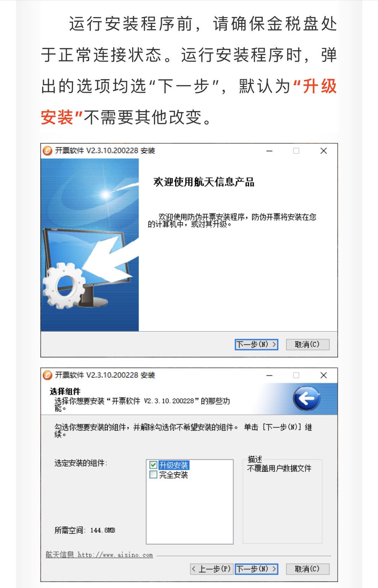Check the 完全安装 checkbox
Viewport: 378px width, 588px height.
click(153, 475)
